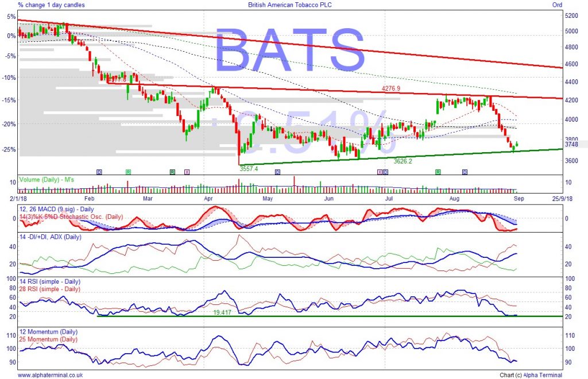Click the 3748 current price tag

571,144
